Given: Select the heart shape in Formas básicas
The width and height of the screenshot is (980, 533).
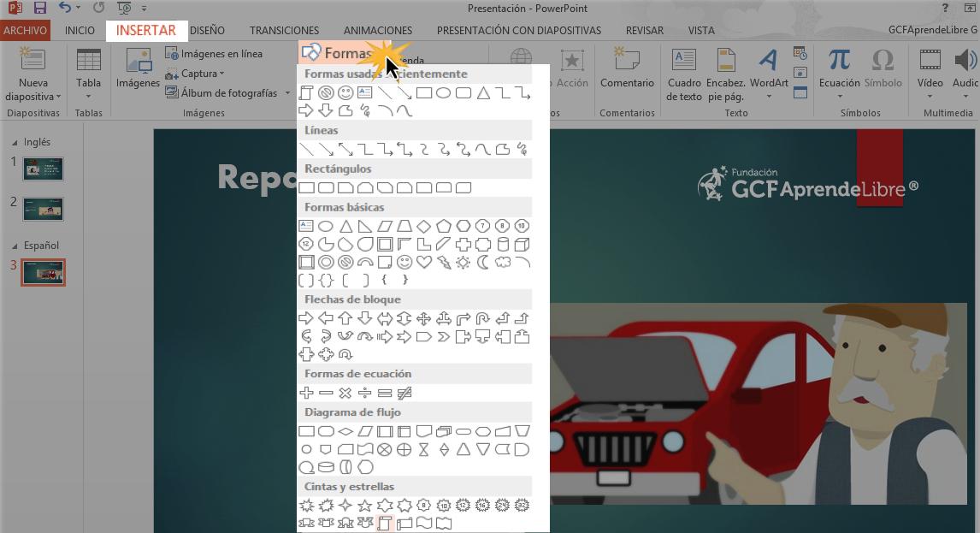Looking at the screenshot, I should [424, 262].
